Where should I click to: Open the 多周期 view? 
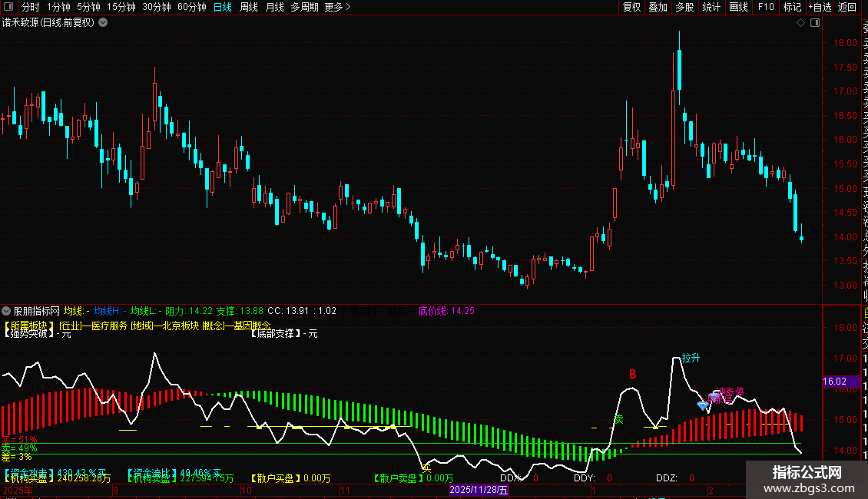pos(304,7)
